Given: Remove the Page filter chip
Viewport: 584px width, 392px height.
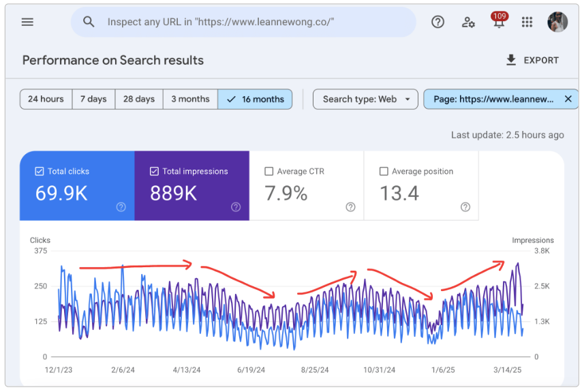Looking at the screenshot, I should tap(568, 100).
